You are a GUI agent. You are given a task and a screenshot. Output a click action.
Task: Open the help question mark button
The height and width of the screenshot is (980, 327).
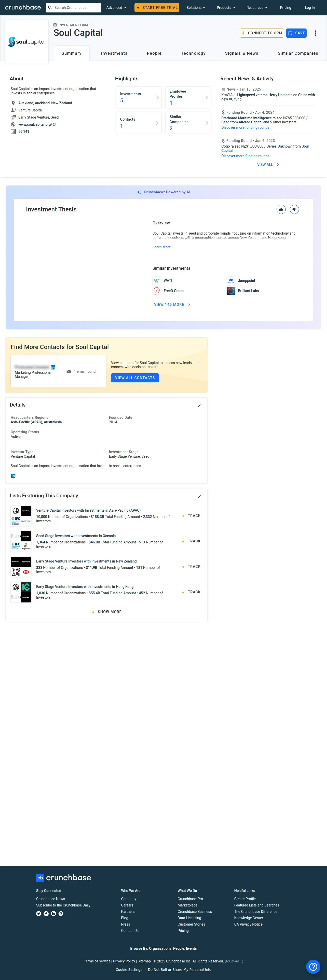tap(313, 966)
